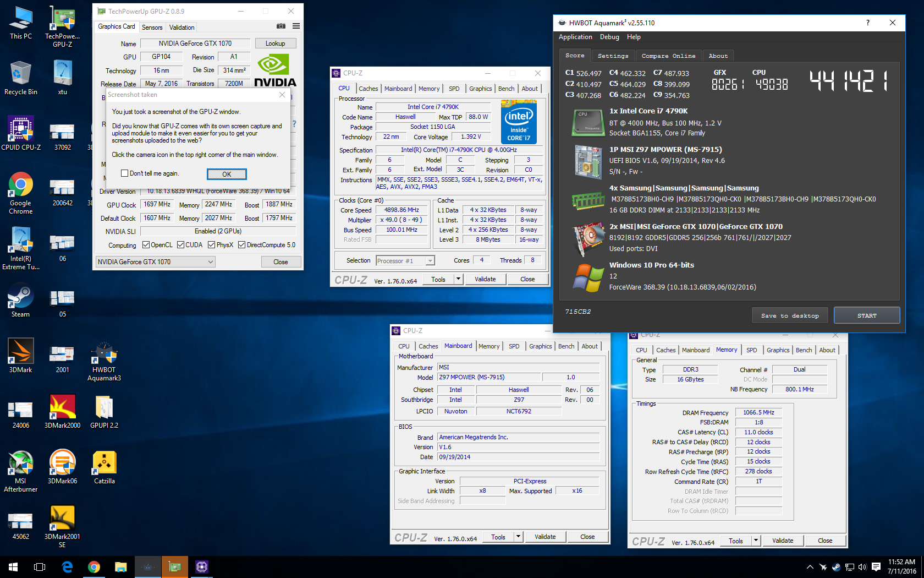Click the GPU-Z Name field value
The height and width of the screenshot is (578, 924).
coord(195,43)
